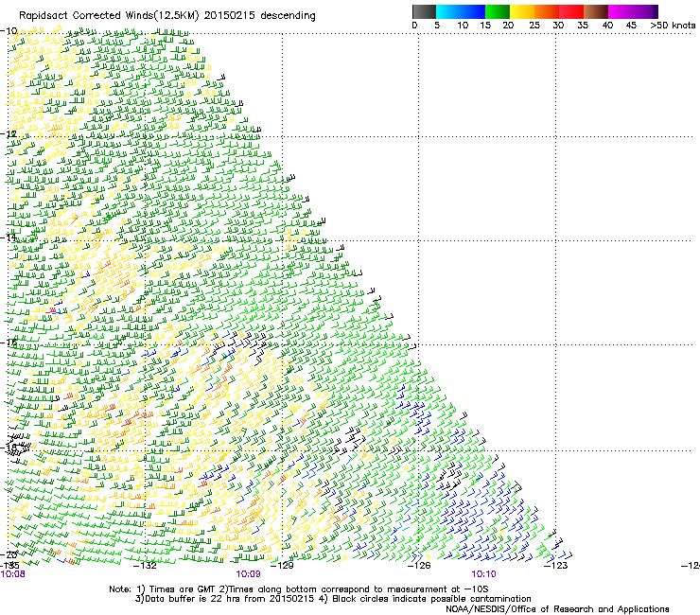The image size is (700, 615).
Task: Select the yellow 20-25 knots color segment
Action: click(522, 11)
